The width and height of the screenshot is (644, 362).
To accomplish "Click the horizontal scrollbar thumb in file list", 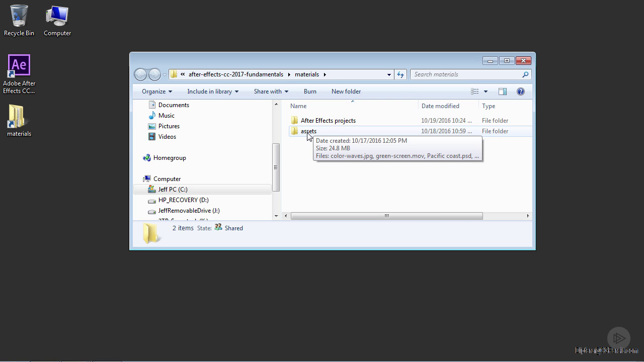I will pyautogui.click(x=386, y=216).
